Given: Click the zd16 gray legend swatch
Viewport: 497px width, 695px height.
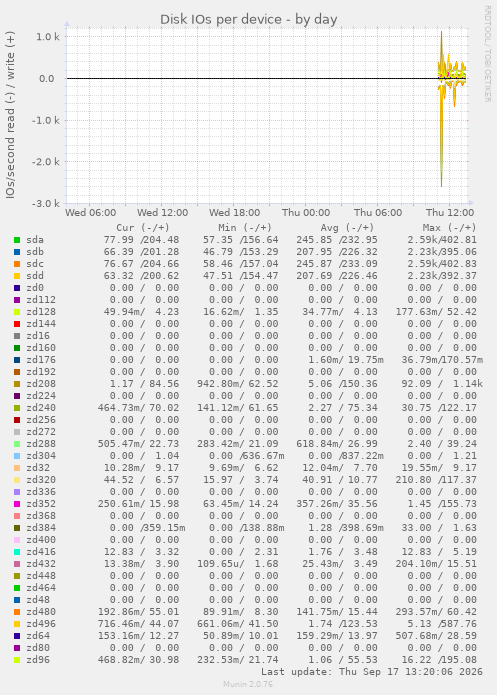Looking at the screenshot, I should pyautogui.click(x=17, y=336).
